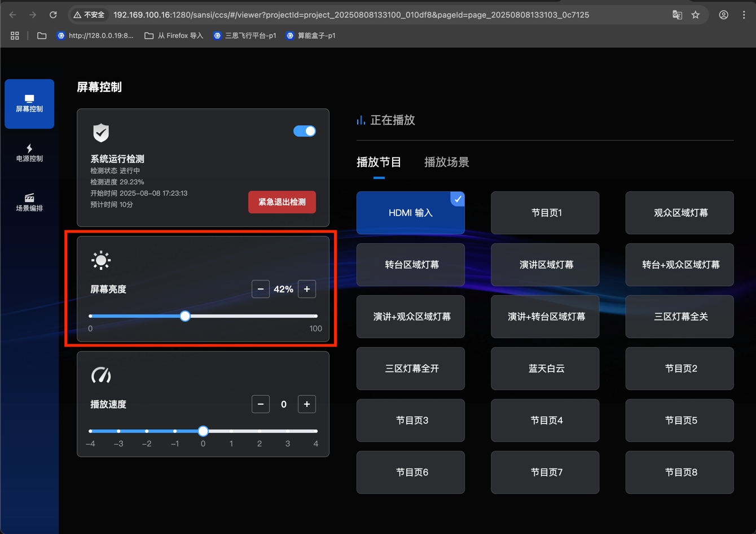Click the shield icon above 系统运行检测

[101, 133]
